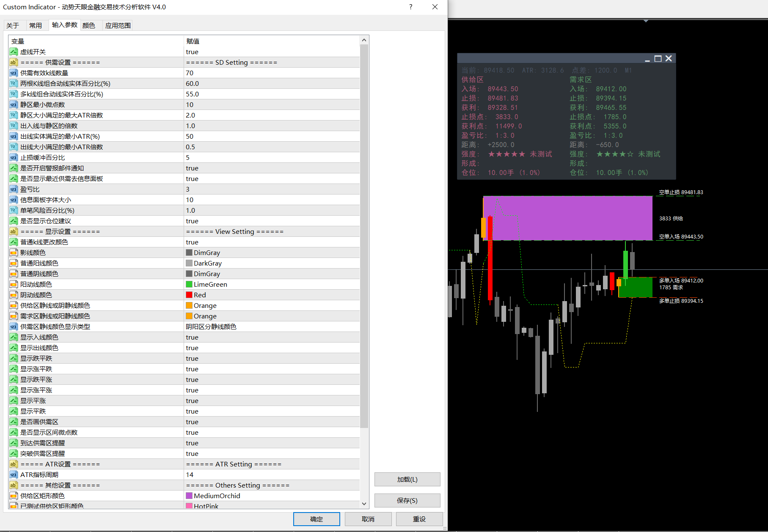Click the 赋值 column header
Screen dimensions: 768x532
pyautogui.click(x=193, y=41)
